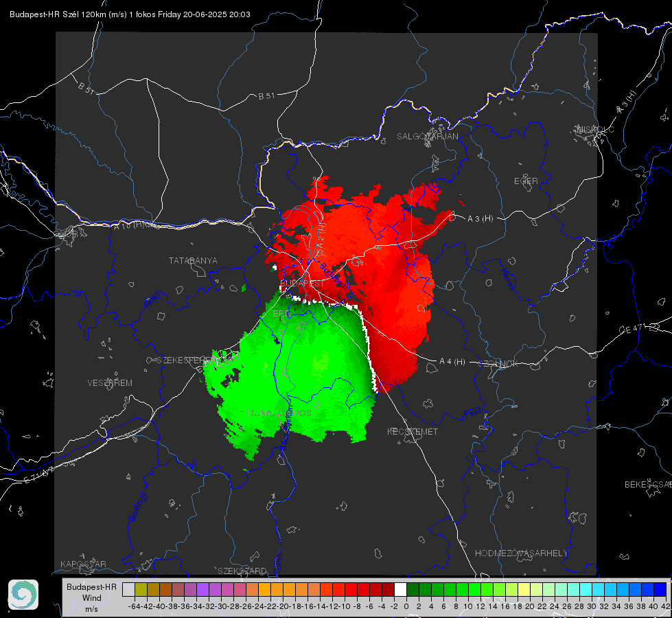Click the 20 value on the legend scale
This screenshot has width=672, height=618.
(530, 606)
